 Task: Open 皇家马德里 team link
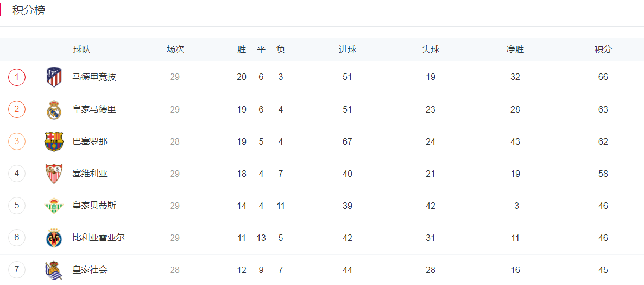click(94, 109)
